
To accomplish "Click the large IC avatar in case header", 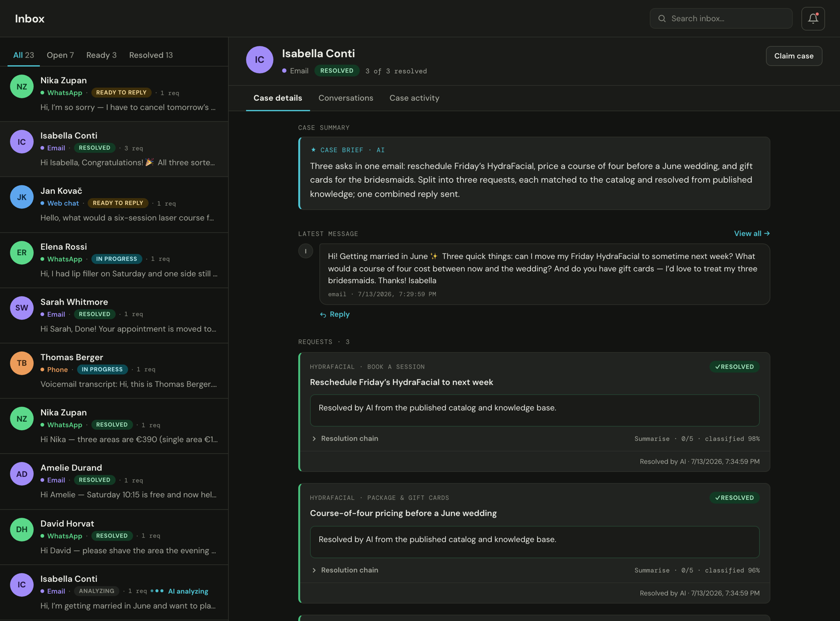I will 259,60.
